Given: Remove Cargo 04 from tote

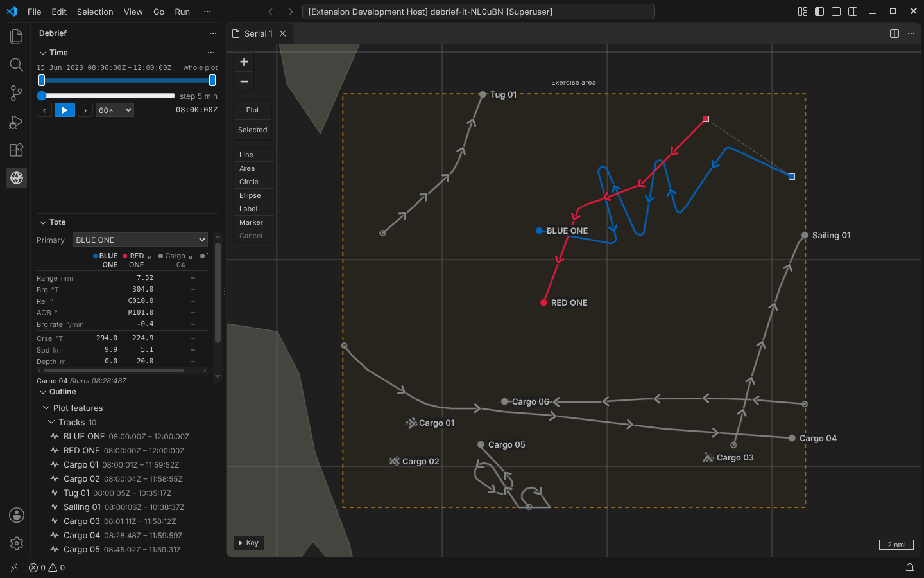Looking at the screenshot, I should pyautogui.click(x=191, y=258).
